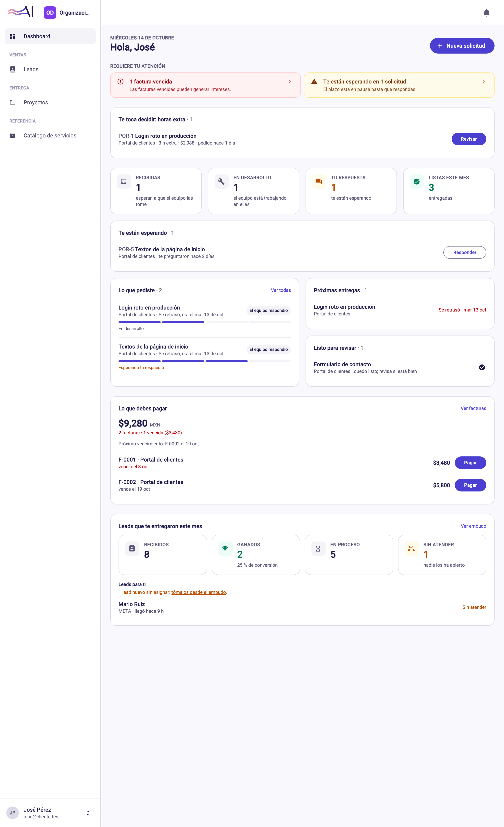
Task: Open the notifications bell
Action: point(486,13)
